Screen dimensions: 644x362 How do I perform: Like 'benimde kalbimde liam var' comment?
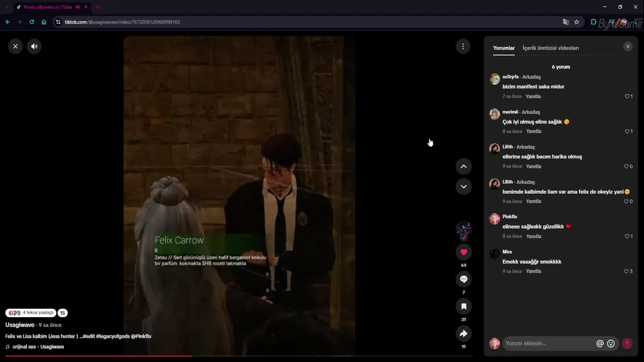tap(626, 202)
